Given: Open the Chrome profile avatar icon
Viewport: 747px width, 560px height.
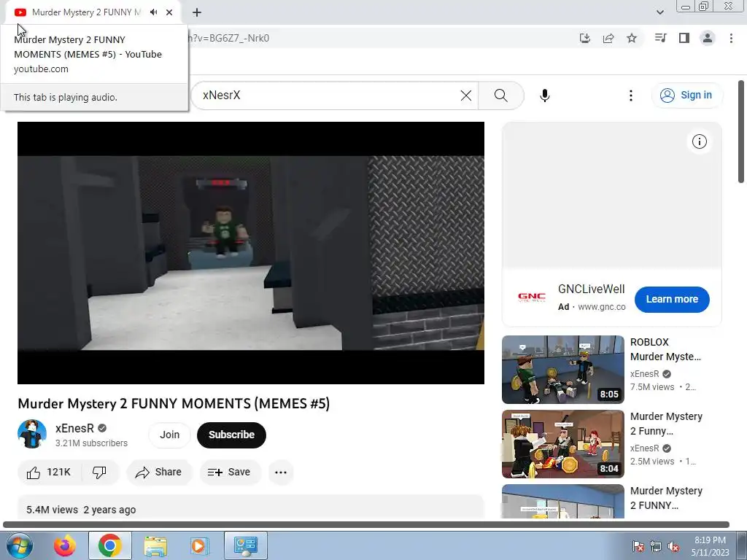Looking at the screenshot, I should [x=708, y=38].
